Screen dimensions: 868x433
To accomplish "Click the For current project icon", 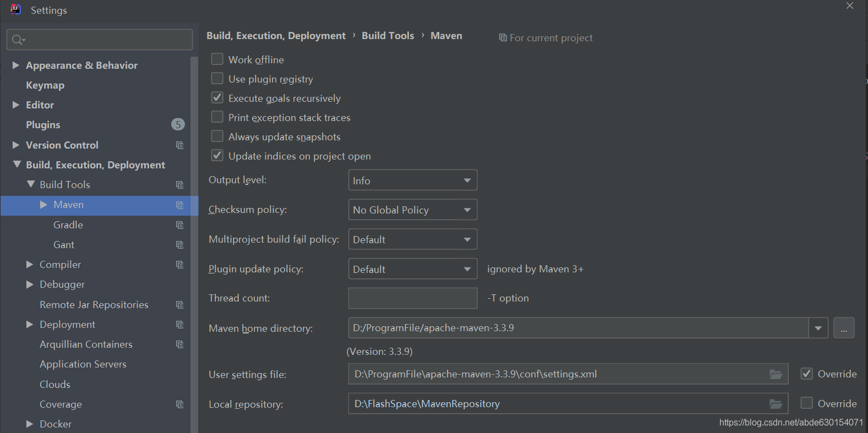I will tap(503, 37).
